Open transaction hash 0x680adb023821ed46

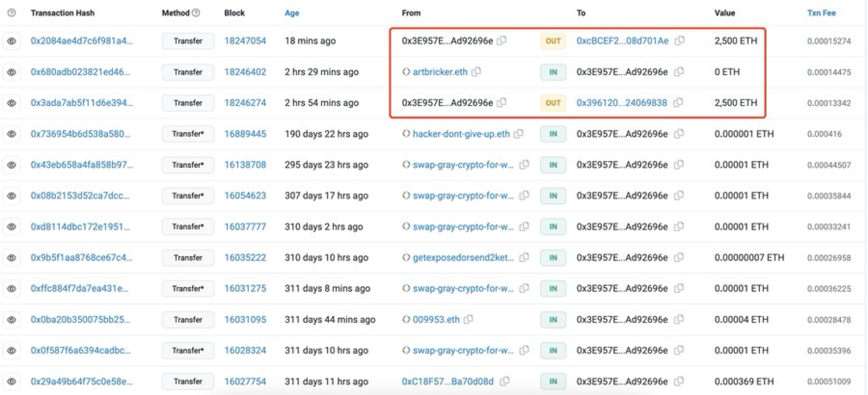tap(80, 72)
